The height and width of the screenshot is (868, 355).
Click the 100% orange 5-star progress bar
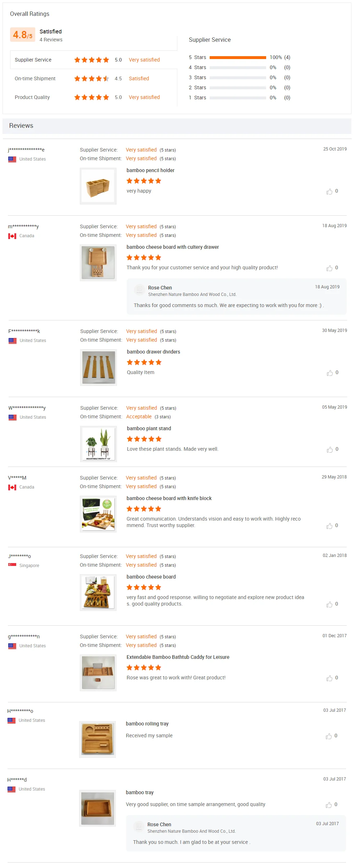click(237, 57)
